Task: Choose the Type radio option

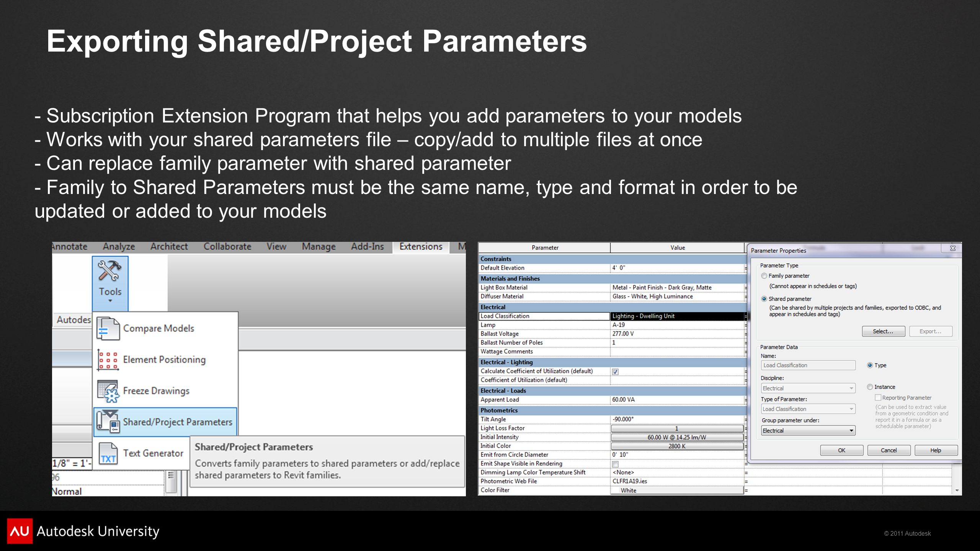Action: [870, 365]
